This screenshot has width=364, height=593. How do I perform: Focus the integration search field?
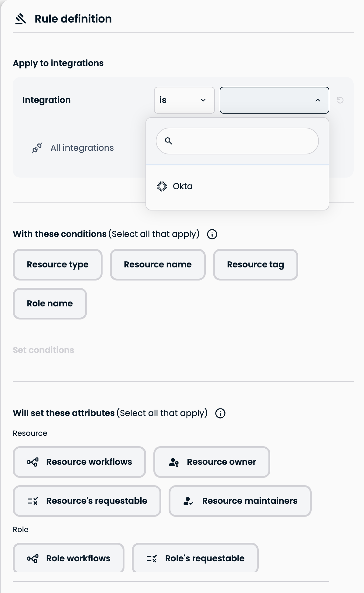click(x=237, y=141)
